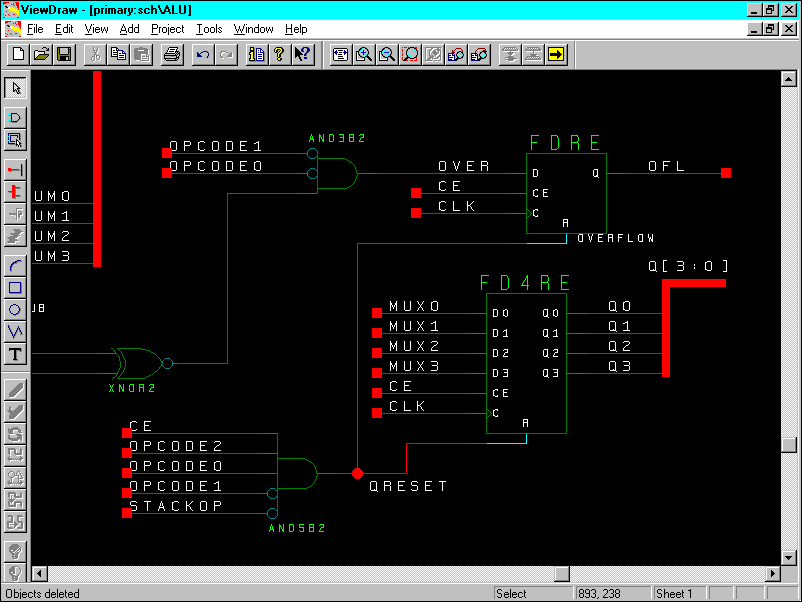802x602 pixels.
Task: Save the schematic with the floppy icon
Action: click(x=64, y=54)
